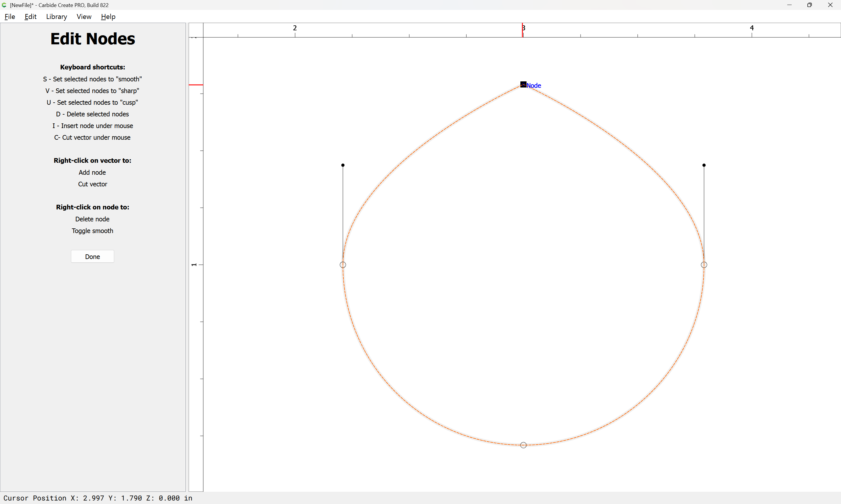
Task: Restore down the application window
Action: pos(809,5)
